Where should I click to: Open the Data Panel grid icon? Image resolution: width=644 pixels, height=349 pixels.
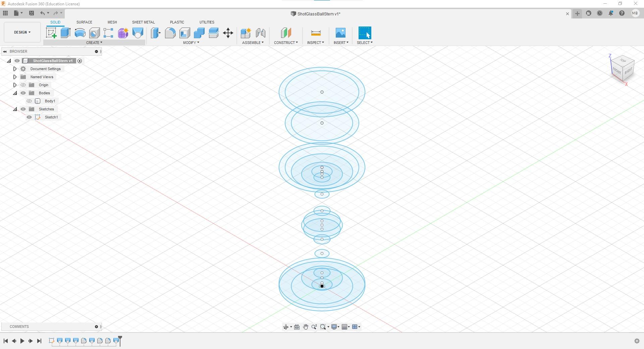(x=5, y=13)
